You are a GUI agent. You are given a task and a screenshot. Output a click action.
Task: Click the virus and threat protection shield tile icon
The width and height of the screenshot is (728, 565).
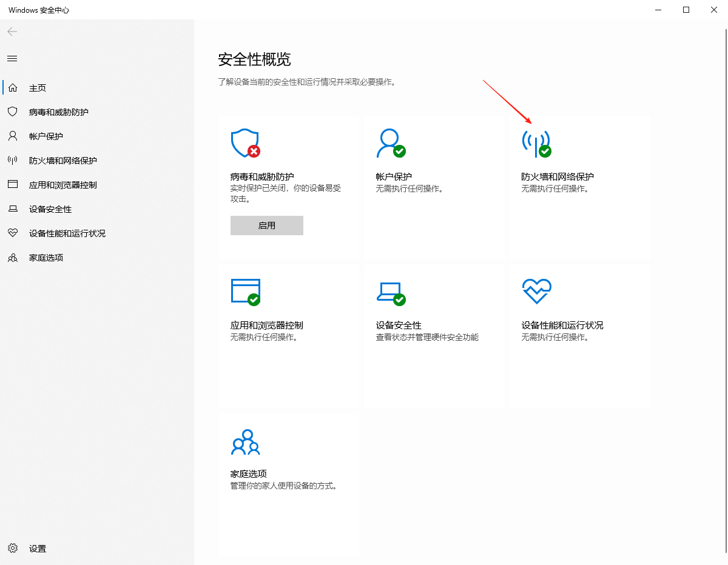(245, 143)
